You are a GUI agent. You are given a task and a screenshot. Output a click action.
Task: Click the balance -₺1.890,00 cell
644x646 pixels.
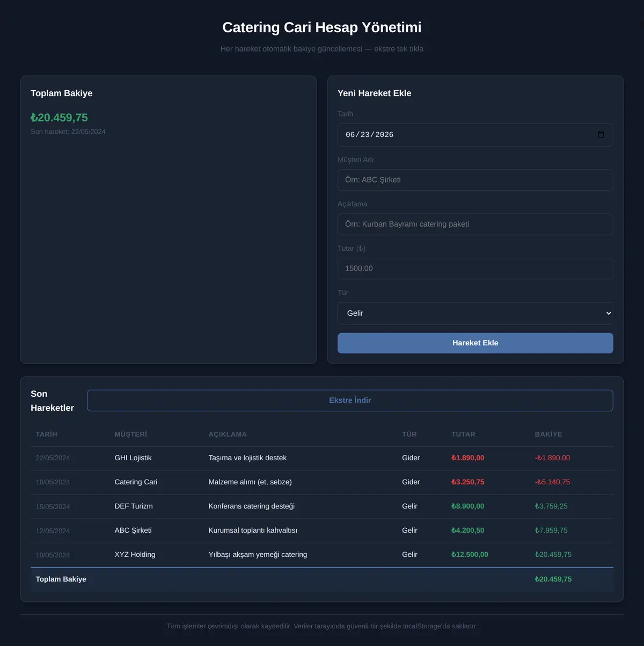[x=552, y=458]
